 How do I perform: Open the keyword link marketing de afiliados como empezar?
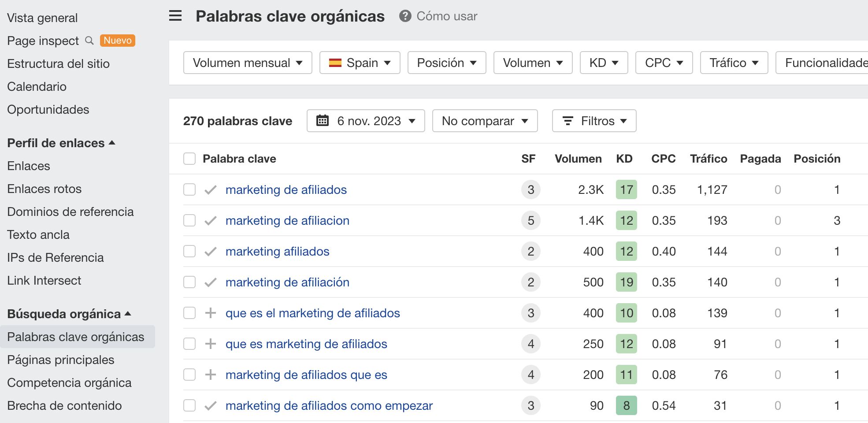329,405
